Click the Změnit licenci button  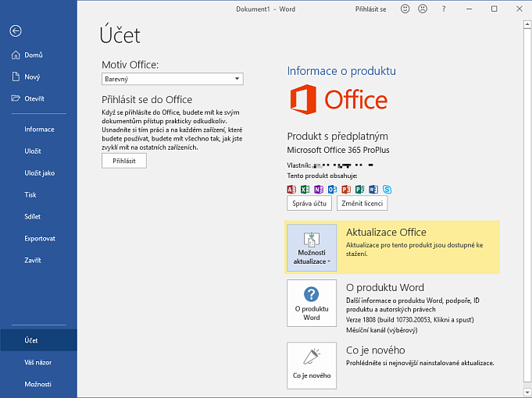tap(362, 204)
